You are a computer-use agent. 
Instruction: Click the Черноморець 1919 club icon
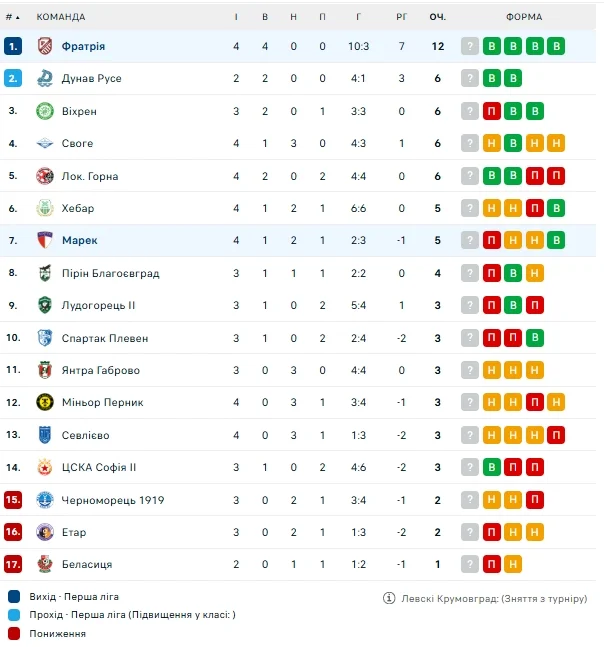(44, 500)
